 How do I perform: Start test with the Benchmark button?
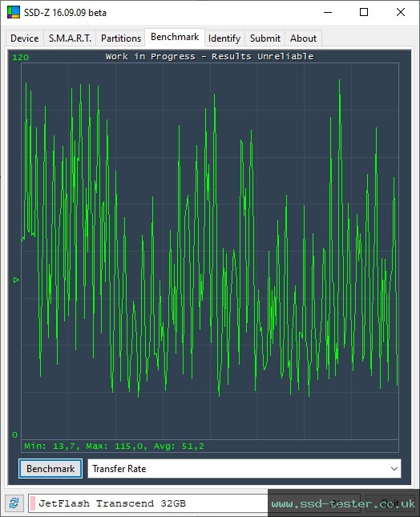[50, 469]
